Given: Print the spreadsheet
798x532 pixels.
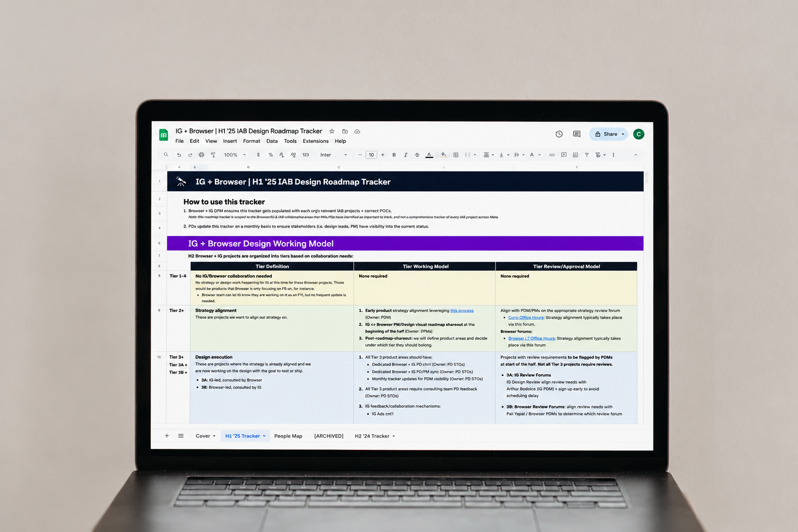Looking at the screenshot, I should pyautogui.click(x=202, y=155).
